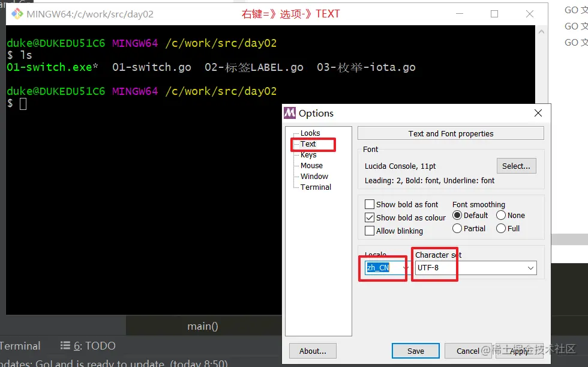This screenshot has height=367, width=588.
Task: Click the MINGW64:/c/work/src/day02 title text
Action: 90,14
